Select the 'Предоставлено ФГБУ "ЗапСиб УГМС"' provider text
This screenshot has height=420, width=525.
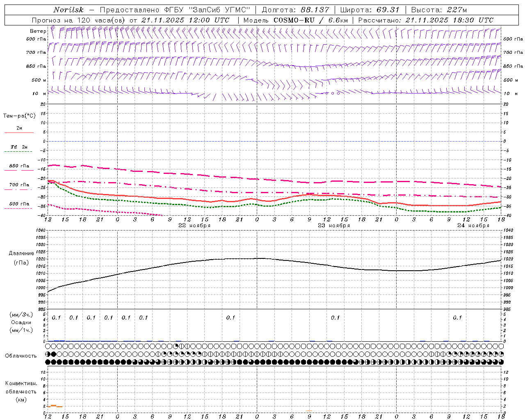pos(175,10)
